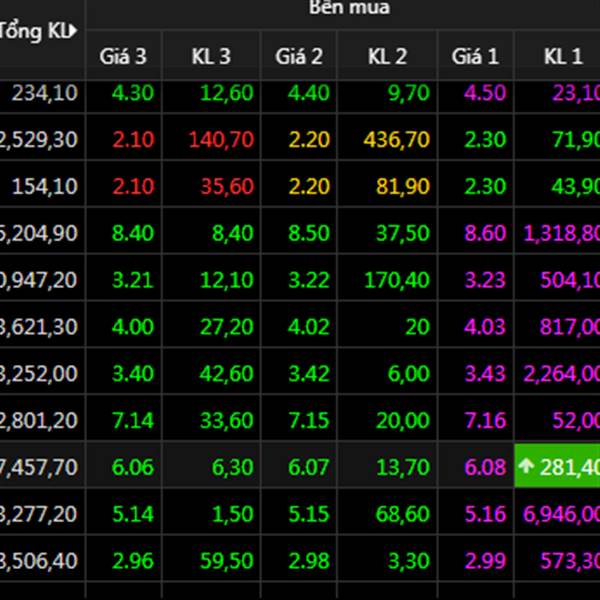The image size is (600, 600).
Task: Click volume cell 6,00
Action: point(409,373)
